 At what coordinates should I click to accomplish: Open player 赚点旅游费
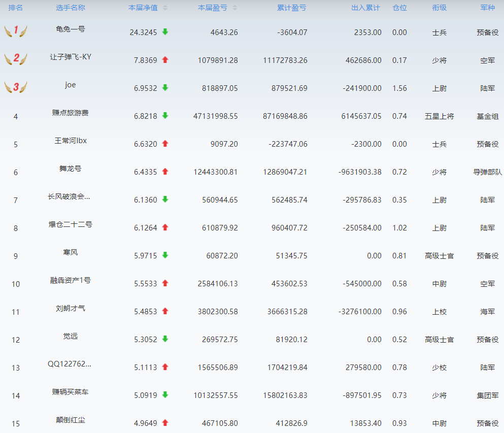(x=71, y=113)
